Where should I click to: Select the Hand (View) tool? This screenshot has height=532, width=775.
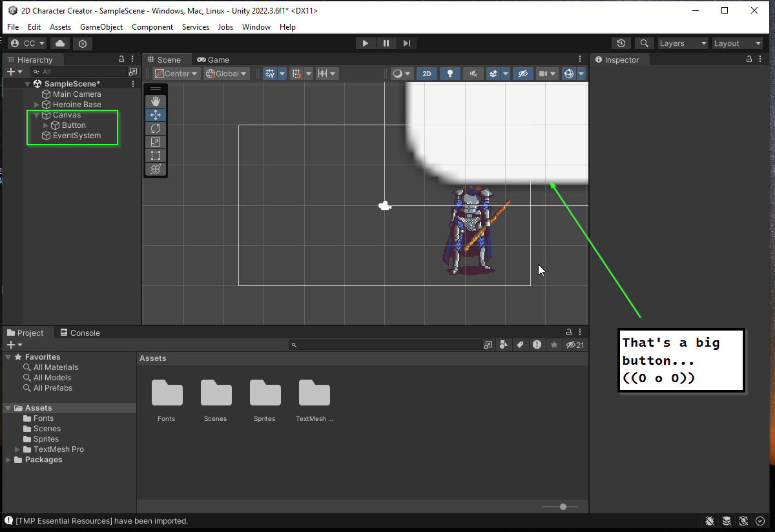click(155, 101)
